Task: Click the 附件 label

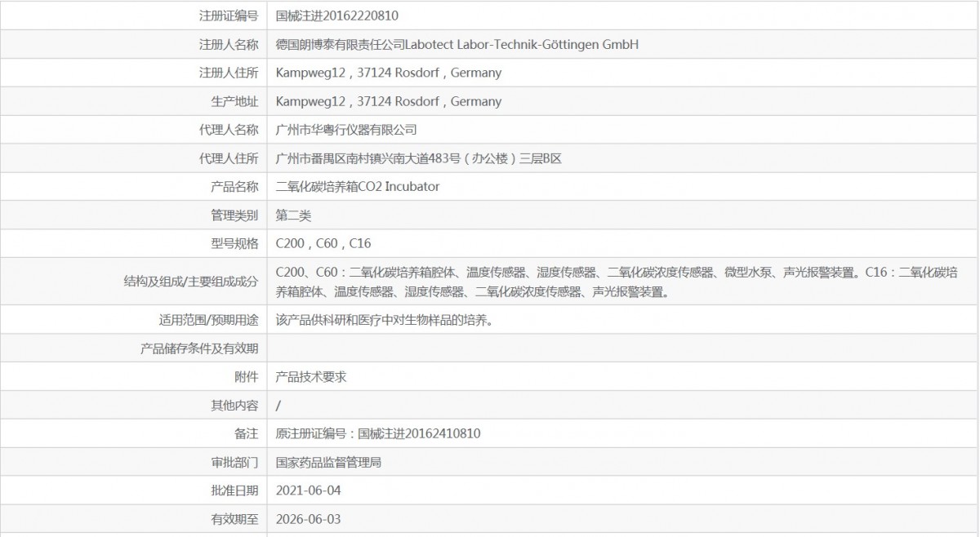Action: (247, 377)
